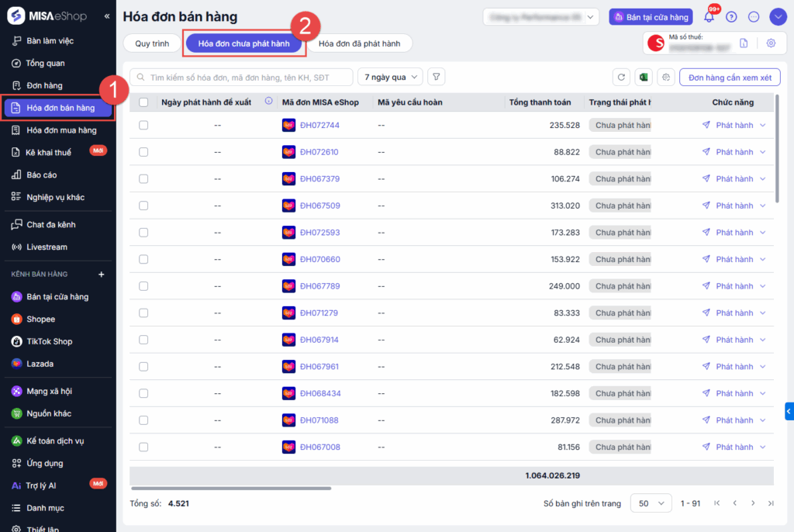Screen dimensions: 794x532
Task: Click Đơn hàng cần xem xét button
Action: [730, 77]
